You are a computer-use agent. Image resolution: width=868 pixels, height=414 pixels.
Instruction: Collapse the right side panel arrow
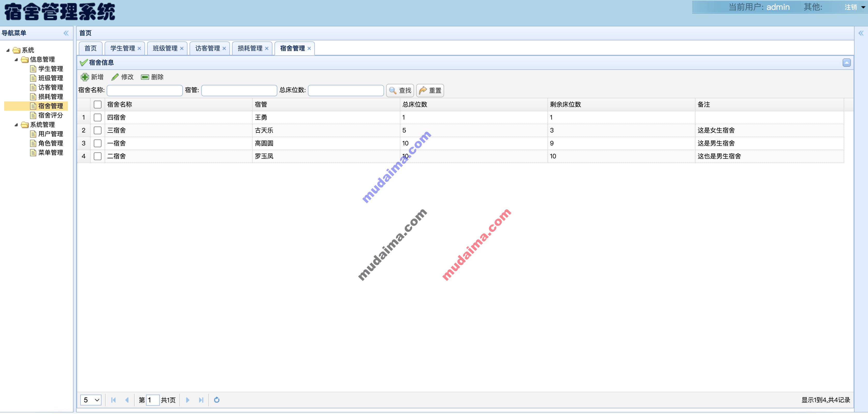pos(861,33)
